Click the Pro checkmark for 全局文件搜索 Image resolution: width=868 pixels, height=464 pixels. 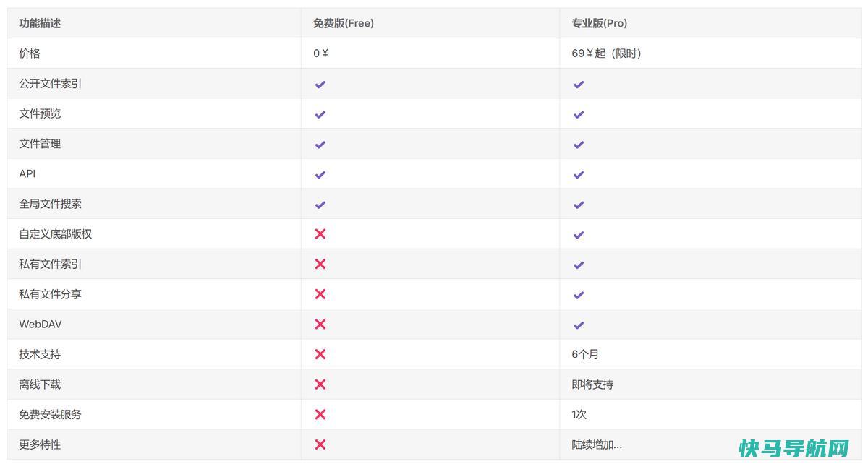click(579, 205)
